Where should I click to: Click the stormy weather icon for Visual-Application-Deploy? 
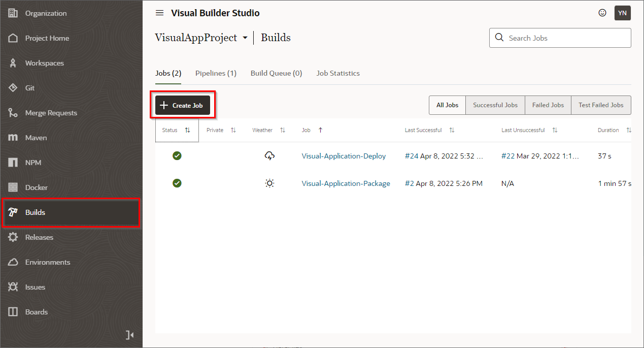point(269,156)
